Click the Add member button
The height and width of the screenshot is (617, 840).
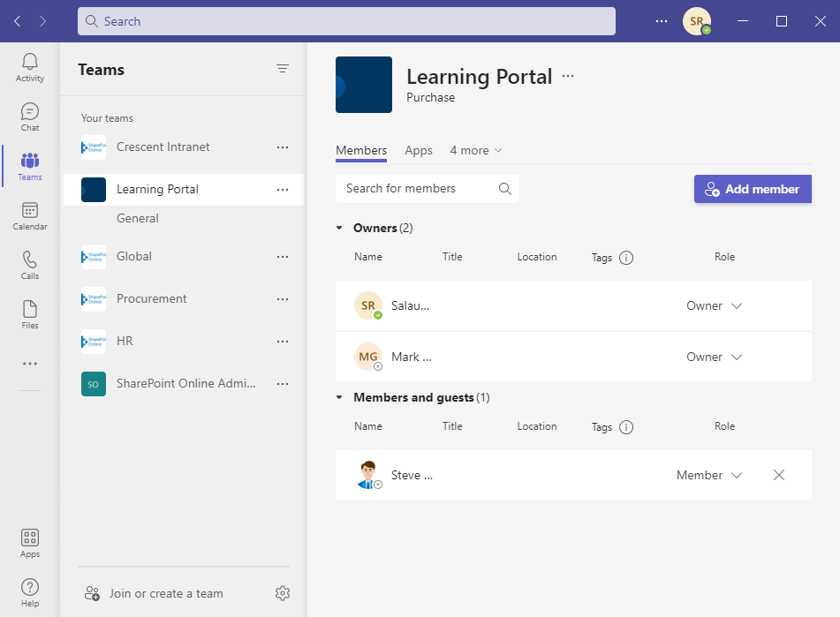click(x=753, y=188)
